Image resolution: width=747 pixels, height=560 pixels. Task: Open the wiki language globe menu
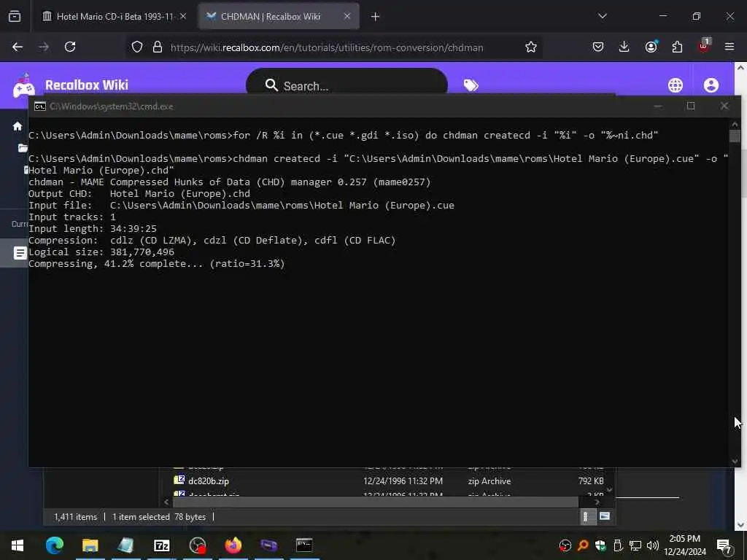pyautogui.click(x=676, y=85)
